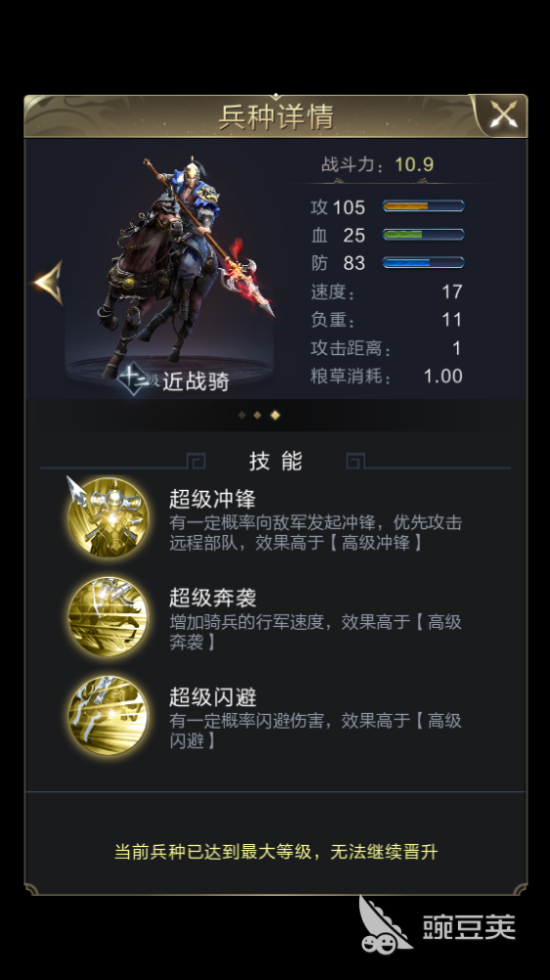The image size is (550, 980).
Task: Go to previous troop with left arrow
Action: (x=49, y=283)
